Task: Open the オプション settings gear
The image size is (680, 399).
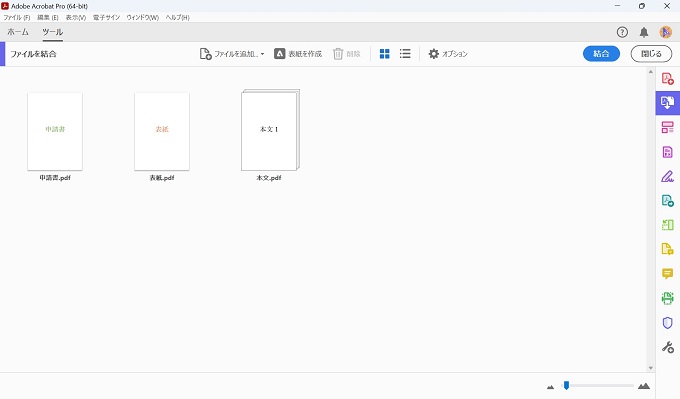Action: (448, 54)
